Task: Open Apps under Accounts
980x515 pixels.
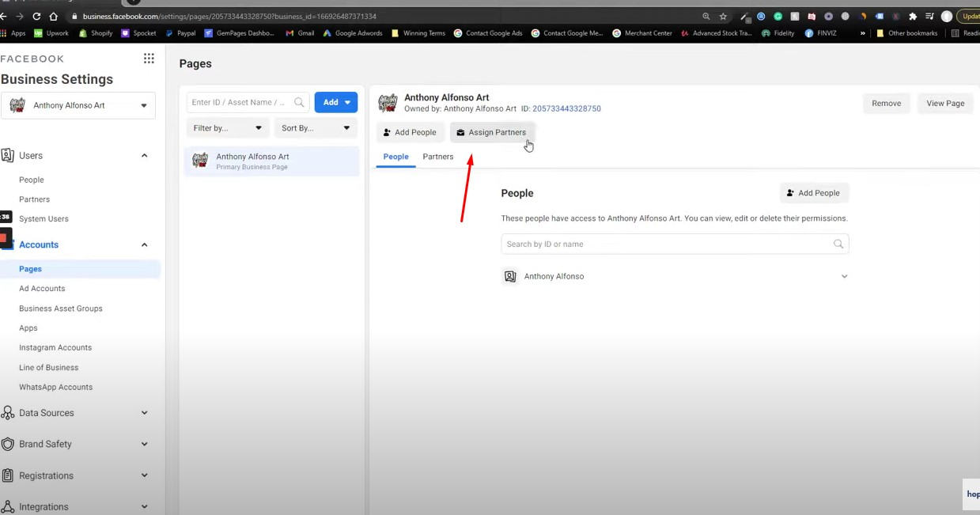Action: click(28, 328)
